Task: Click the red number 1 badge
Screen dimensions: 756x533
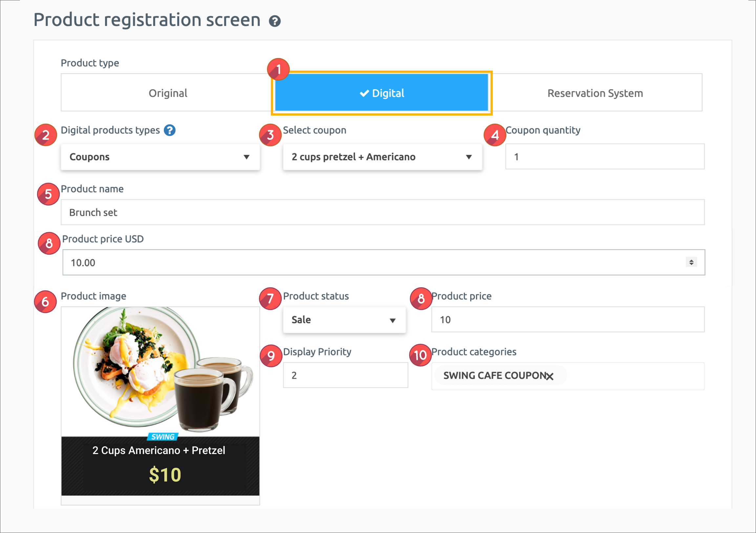Action: pyautogui.click(x=278, y=69)
